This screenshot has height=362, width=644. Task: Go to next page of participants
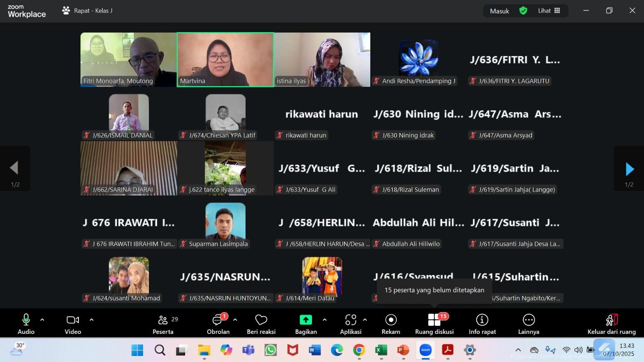630,169
